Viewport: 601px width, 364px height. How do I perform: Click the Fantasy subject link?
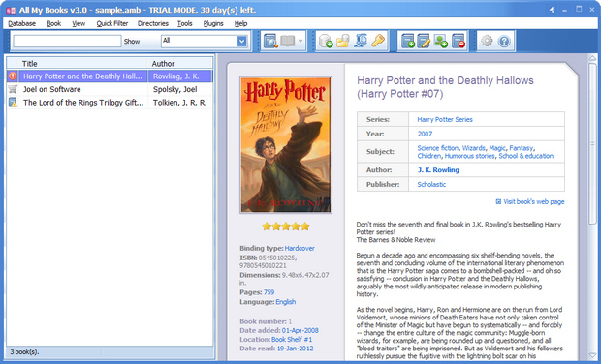(522, 148)
